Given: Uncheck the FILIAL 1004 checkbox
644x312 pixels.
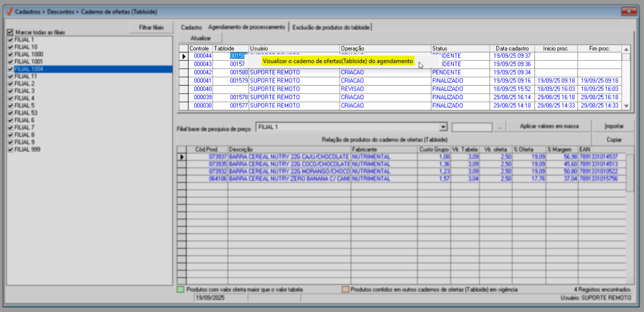Looking at the screenshot, I should click(10, 69).
